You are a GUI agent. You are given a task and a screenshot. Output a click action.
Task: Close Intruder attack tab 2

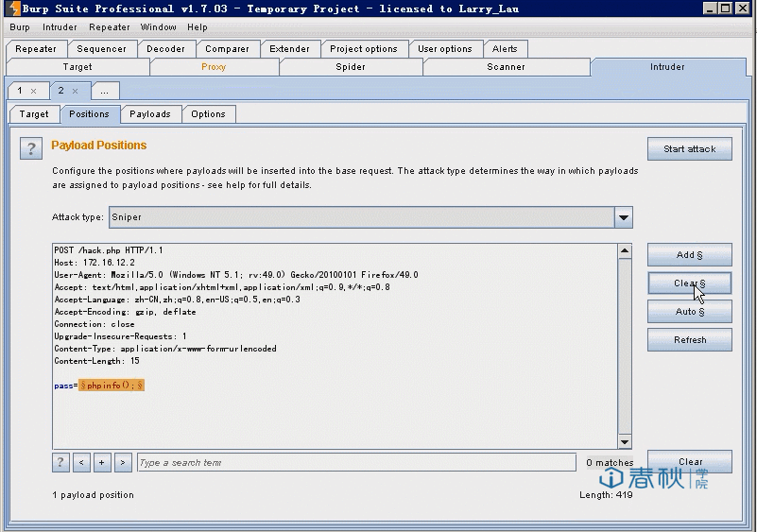75,91
